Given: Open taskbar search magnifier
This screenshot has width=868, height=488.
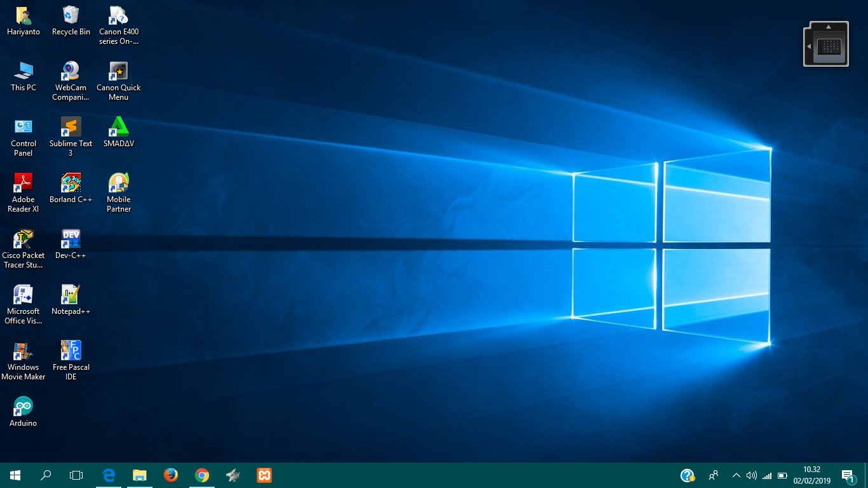Looking at the screenshot, I should [46, 475].
